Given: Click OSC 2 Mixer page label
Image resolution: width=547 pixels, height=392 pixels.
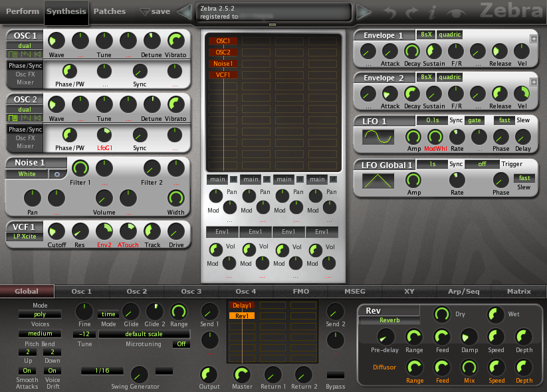Looking at the screenshot, I should click(25, 146).
